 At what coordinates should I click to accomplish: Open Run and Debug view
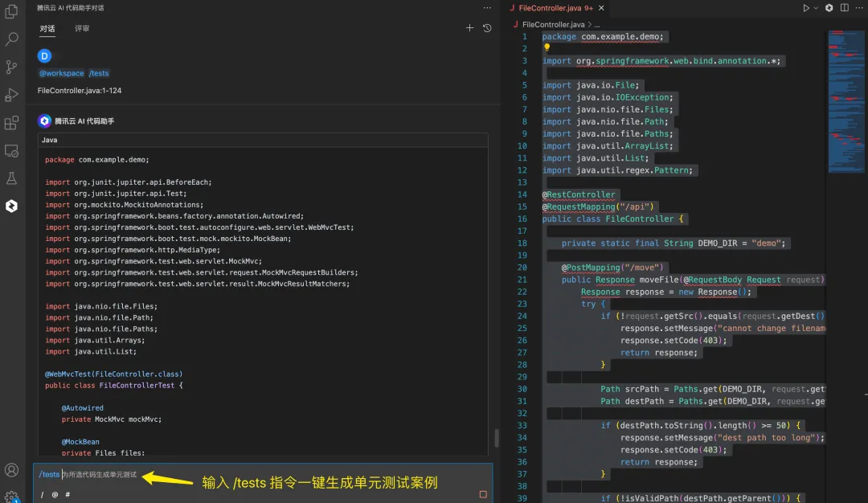tap(12, 95)
